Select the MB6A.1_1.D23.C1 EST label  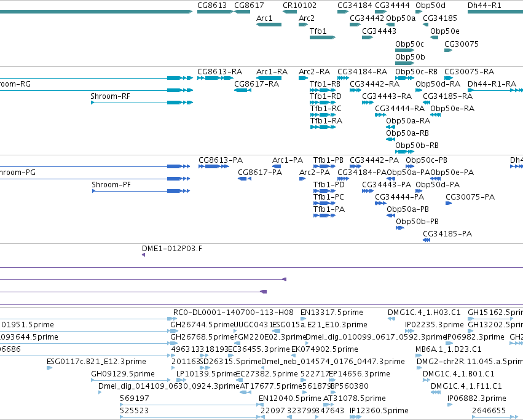(x=449, y=349)
